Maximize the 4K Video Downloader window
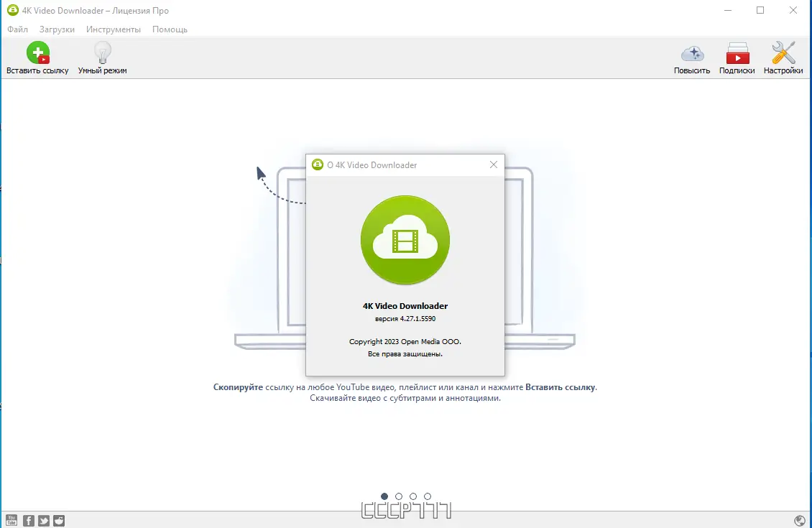 760,10
